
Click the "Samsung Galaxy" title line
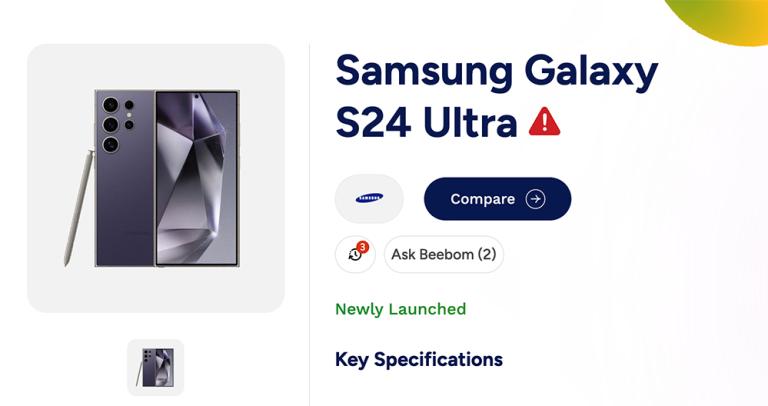point(496,71)
